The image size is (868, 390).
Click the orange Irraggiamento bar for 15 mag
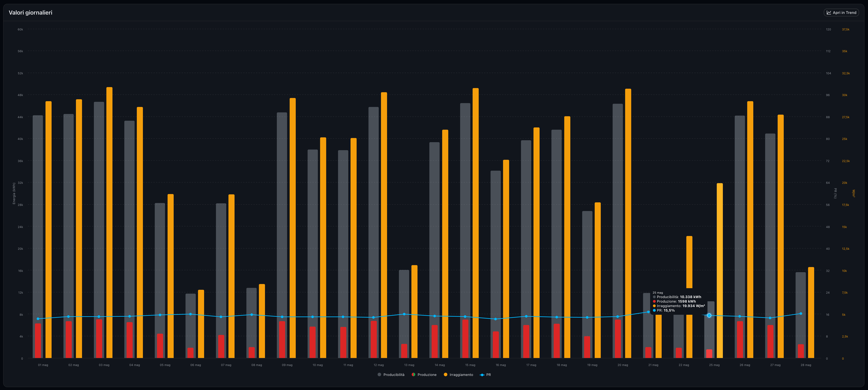coord(475,223)
